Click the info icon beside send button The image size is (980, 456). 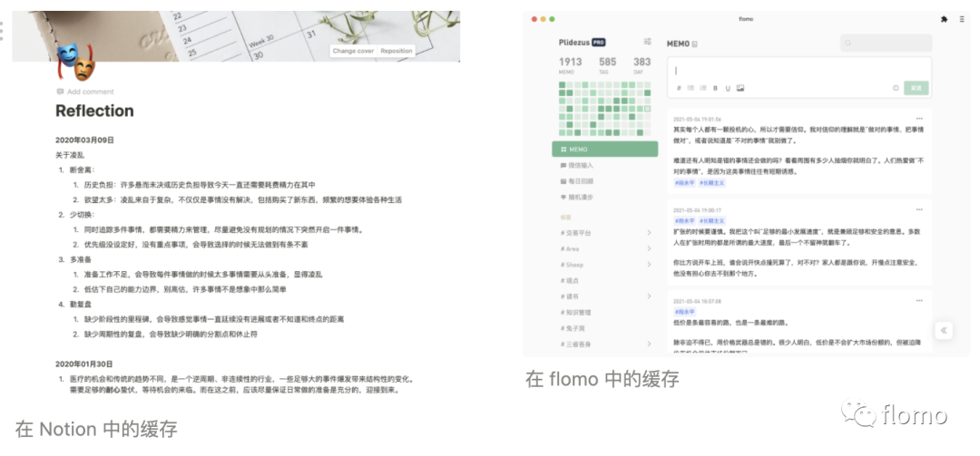[896, 88]
